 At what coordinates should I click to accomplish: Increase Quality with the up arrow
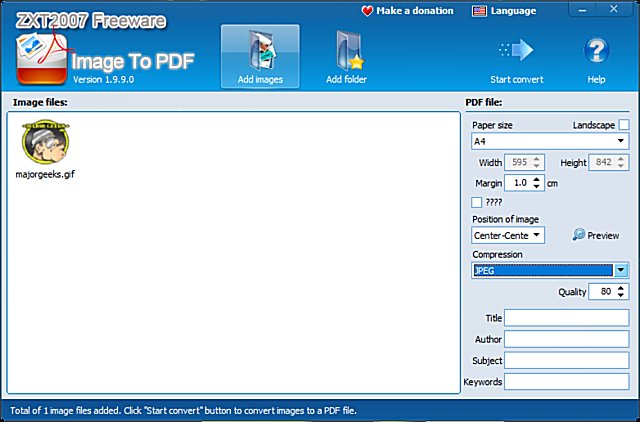tap(621, 288)
